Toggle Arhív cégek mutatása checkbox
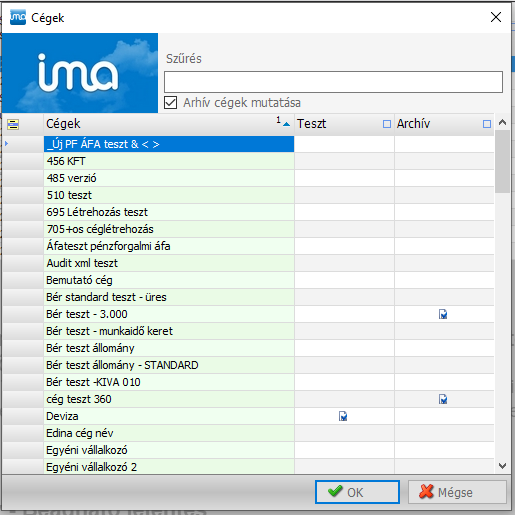The image size is (515, 515). 170,103
